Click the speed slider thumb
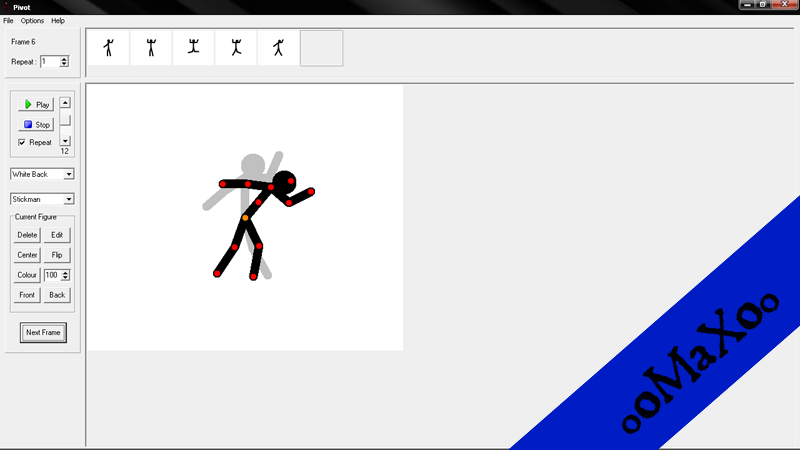This screenshot has width=800, height=450. pyautogui.click(x=65, y=120)
